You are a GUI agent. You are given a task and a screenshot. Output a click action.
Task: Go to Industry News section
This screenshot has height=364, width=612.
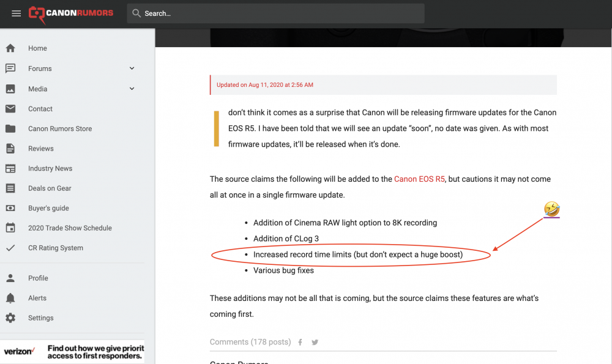[50, 169]
